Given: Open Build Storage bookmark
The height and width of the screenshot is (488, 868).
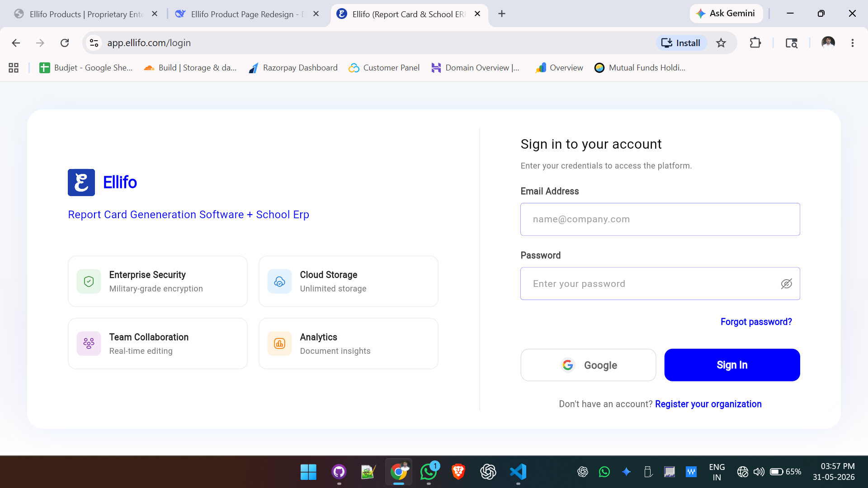Looking at the screenshot, I should [x=190, y=68].
